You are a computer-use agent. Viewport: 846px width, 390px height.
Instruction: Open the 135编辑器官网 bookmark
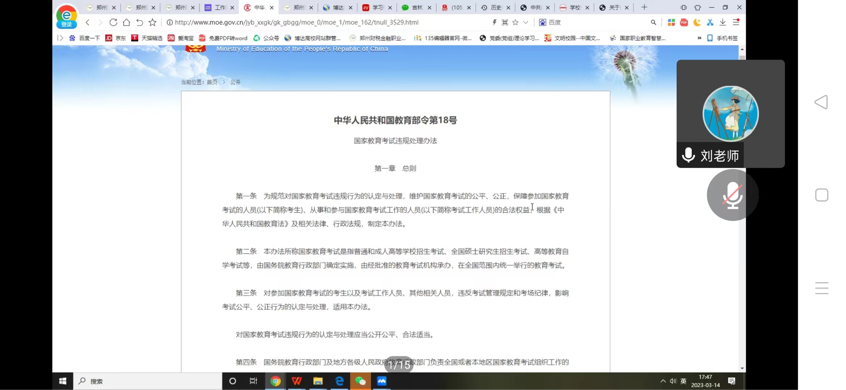443,38
